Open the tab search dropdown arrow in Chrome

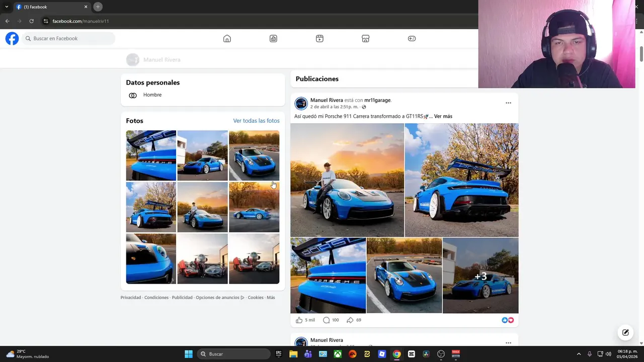(7, 7)
